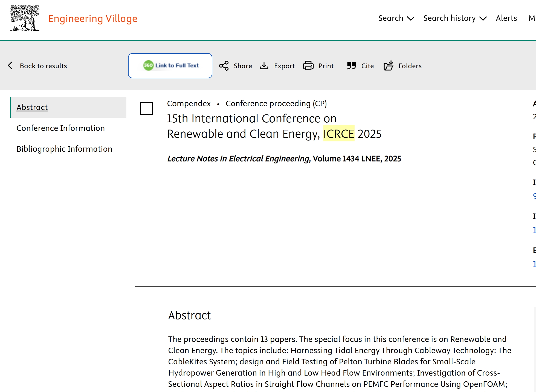Click the Share icon
This screenshot has height=392, width=536.
(224, 66)
